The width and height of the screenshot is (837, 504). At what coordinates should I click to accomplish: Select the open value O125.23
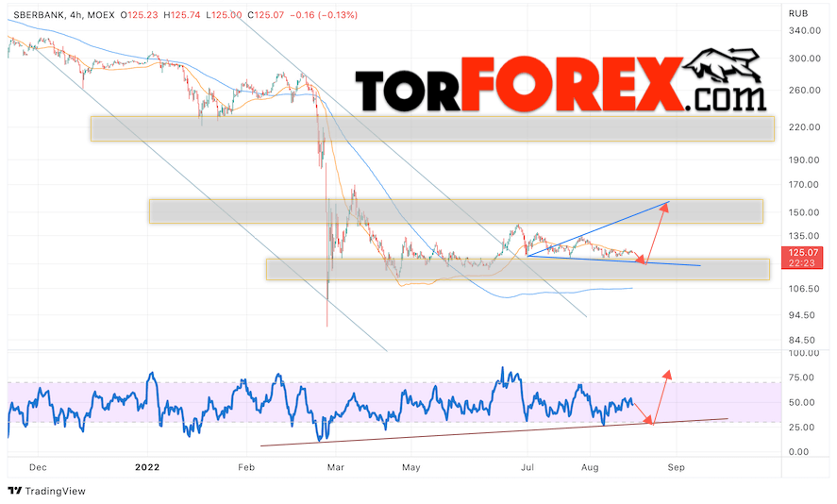[x=139, y=15]
